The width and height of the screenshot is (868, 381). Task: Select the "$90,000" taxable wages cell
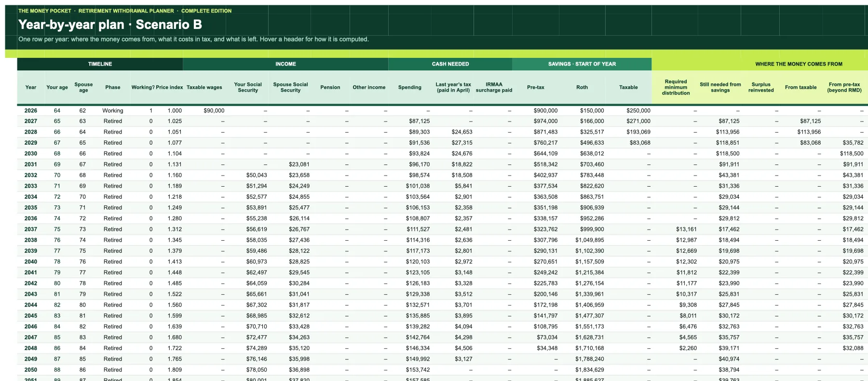click(214, 110)
